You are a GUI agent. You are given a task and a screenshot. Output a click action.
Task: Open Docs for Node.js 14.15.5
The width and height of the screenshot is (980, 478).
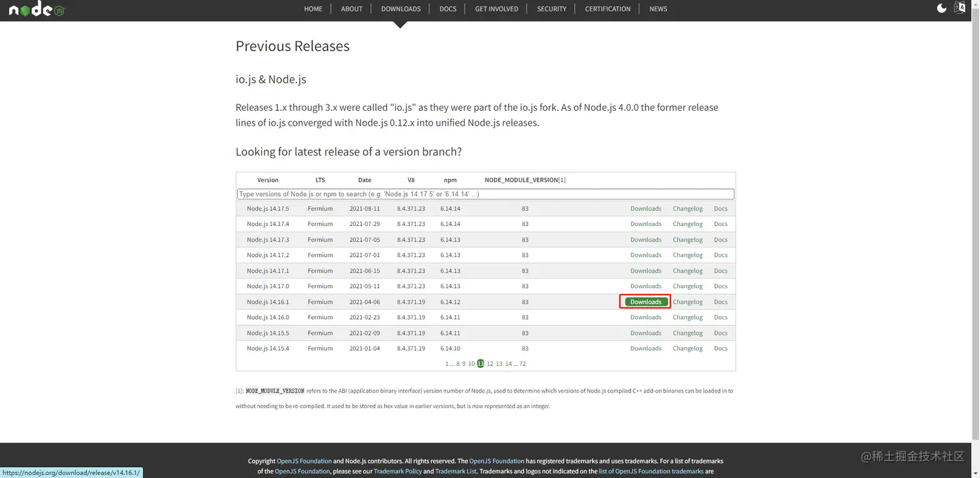click(721, 333)
